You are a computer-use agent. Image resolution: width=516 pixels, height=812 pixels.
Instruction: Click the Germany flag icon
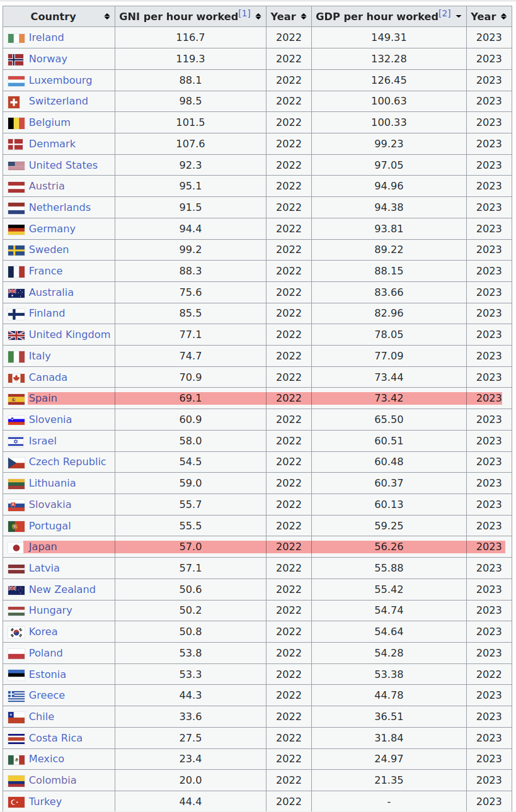click(x=16, y=229)
